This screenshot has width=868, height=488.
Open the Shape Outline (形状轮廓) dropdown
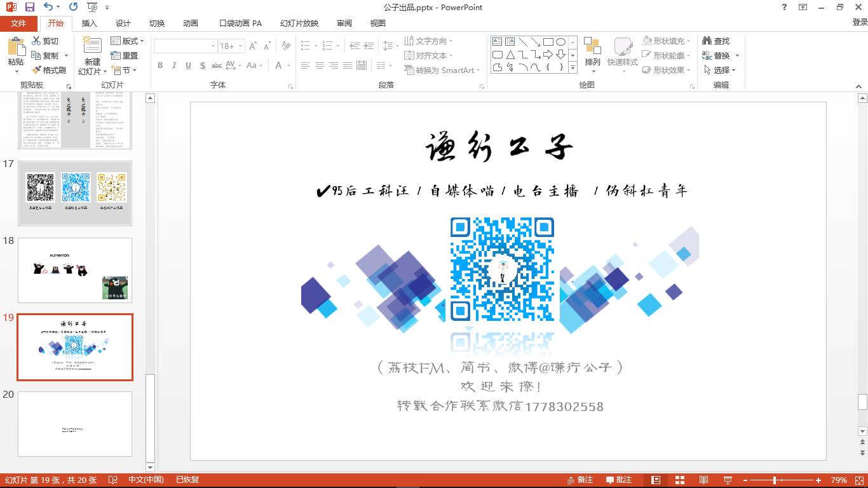(667, 55)
